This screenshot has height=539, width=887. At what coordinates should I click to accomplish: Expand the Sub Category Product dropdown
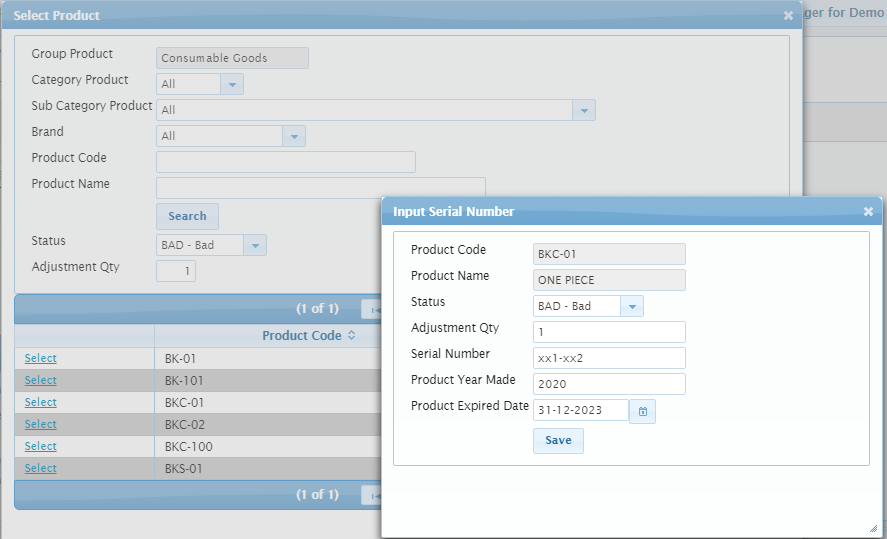[584, 110]
